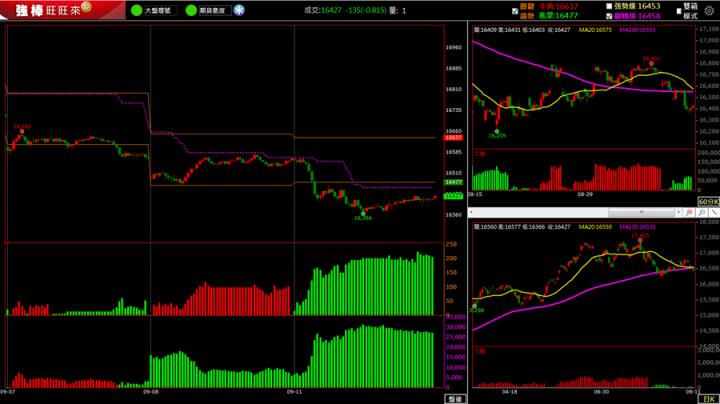Toggle the 關鍵 checkbox
This screenshot has height=404, width=720.
[x=515, y=7]
